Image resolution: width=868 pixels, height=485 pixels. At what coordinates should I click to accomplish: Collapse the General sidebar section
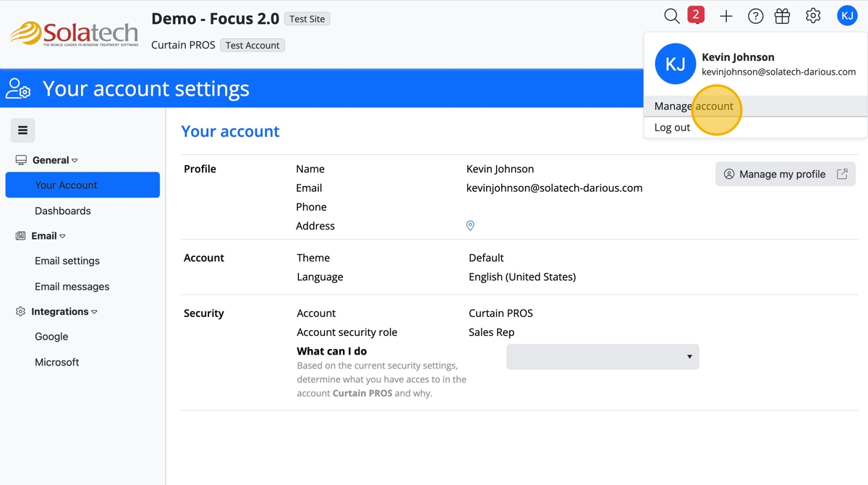(54, 160)
